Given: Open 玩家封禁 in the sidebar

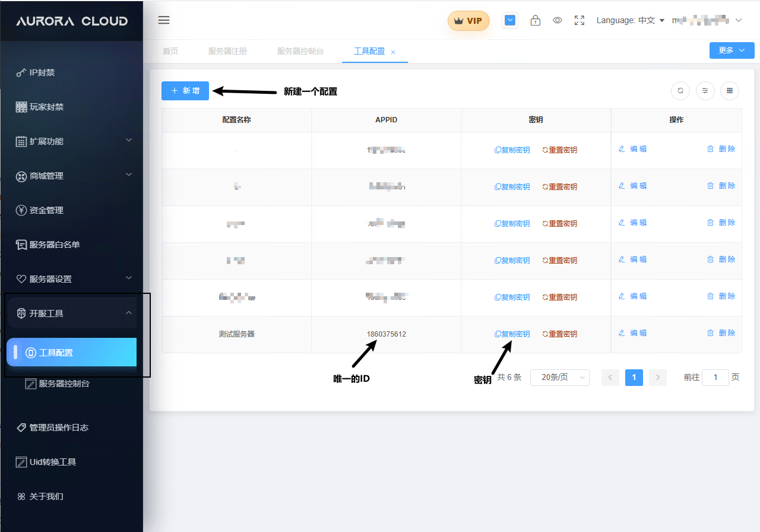Looking at the screenshot, I should click(x=46, y=107).
